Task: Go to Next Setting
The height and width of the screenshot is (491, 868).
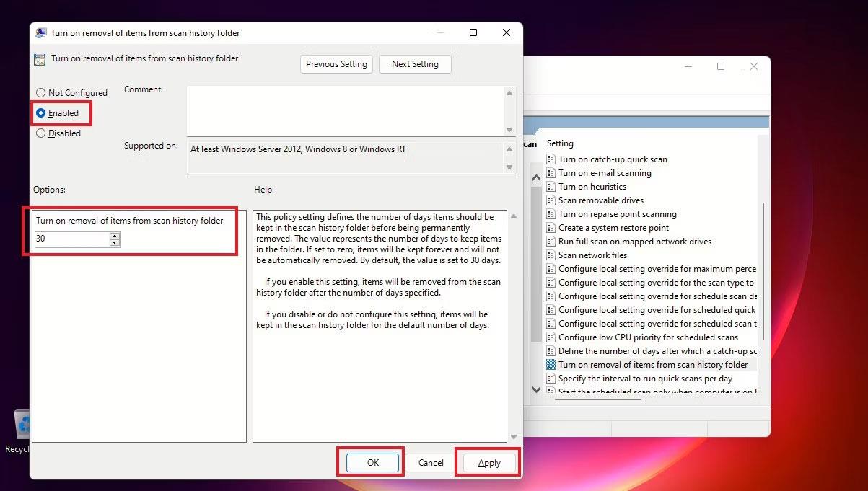Action: pos(415,64)
